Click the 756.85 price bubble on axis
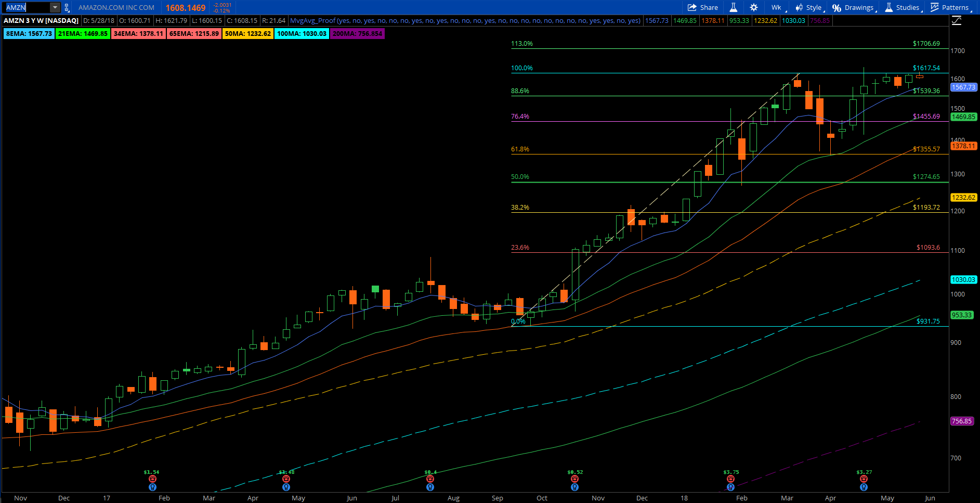This screenshot has width=980, height=503. (962, 421)
